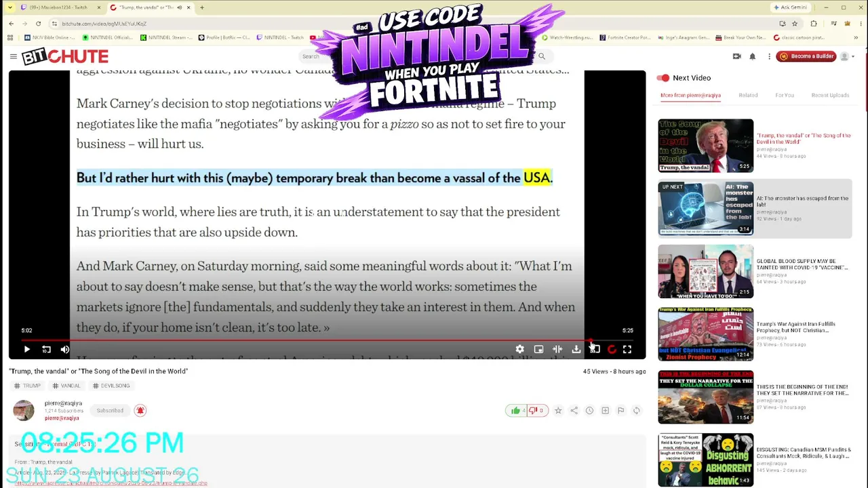
Task: Download the video from player controls
Action: tap(576, 350)
